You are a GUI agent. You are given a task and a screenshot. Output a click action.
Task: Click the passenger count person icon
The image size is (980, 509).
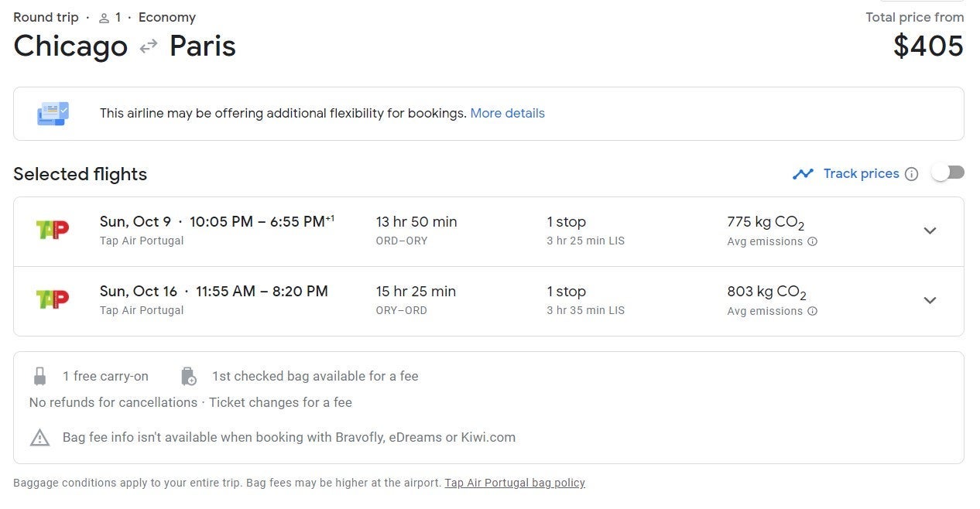click(x=105, y=18)
